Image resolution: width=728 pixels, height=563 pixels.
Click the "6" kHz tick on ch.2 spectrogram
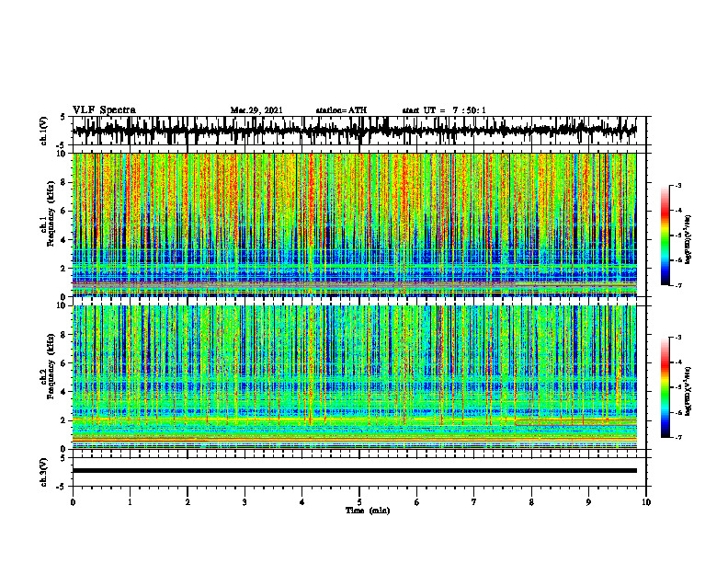[x=64, y=363]
